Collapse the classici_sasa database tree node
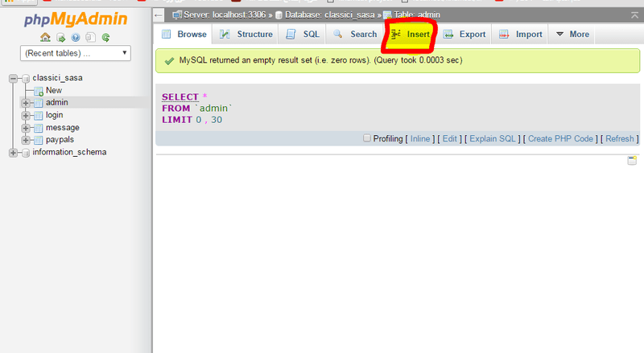Image resolution: width=644 pixels, height=353 pixels. tap(13, 78)
